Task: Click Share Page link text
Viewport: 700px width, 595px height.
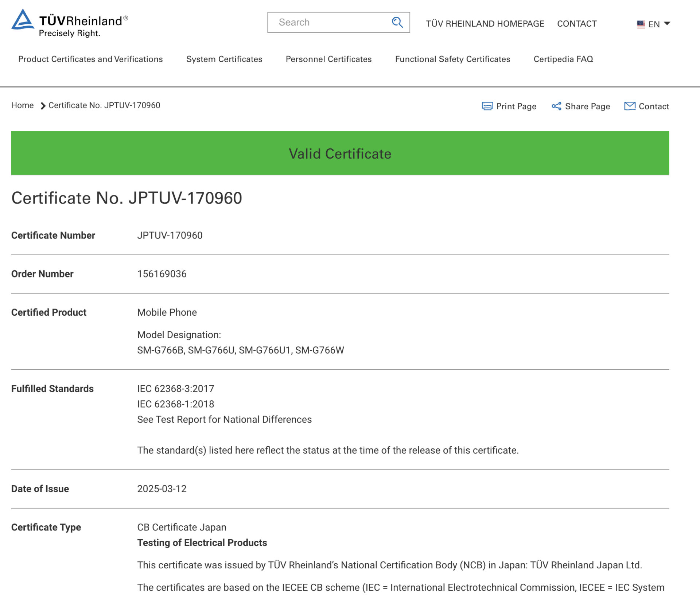Action: click(x=587, y=106)
